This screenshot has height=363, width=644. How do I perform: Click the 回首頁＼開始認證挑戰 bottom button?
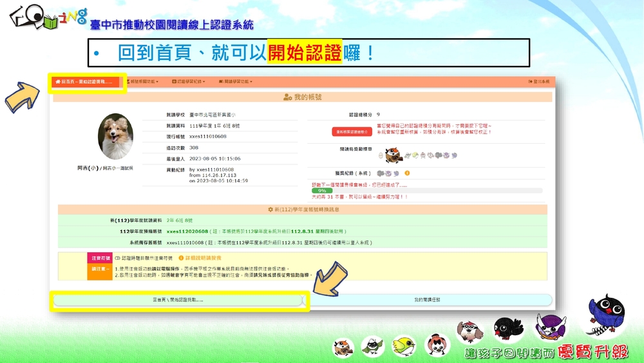coord(178,300)
